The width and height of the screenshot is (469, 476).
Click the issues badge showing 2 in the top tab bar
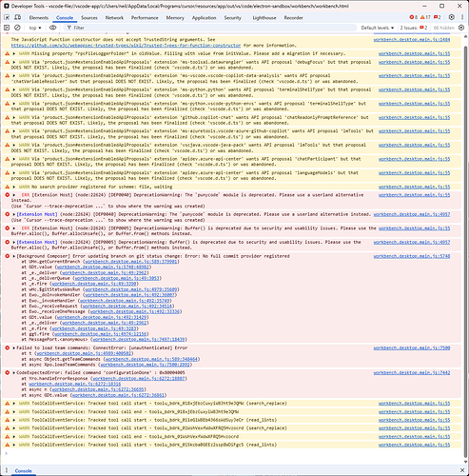(438, 17)
